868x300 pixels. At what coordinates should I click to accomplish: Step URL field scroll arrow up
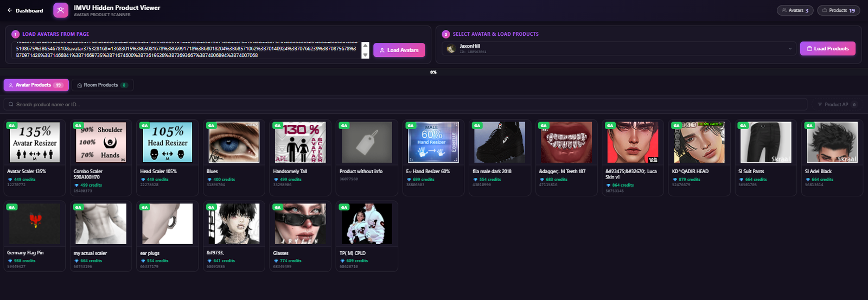pyautogui.click(x=365, y=46)
